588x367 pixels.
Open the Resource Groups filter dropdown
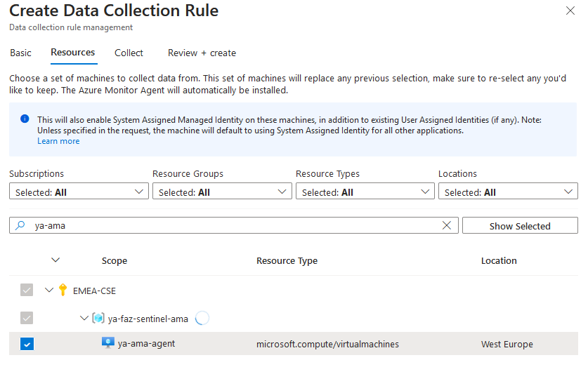222,192
